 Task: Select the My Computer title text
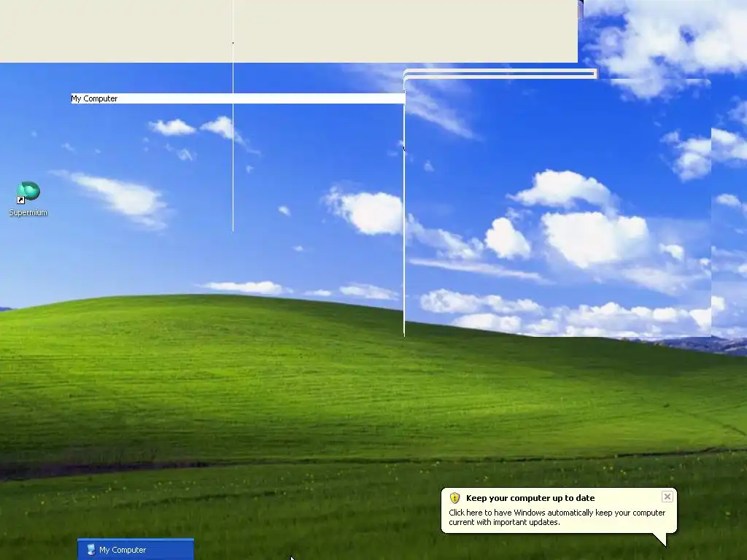94,98
